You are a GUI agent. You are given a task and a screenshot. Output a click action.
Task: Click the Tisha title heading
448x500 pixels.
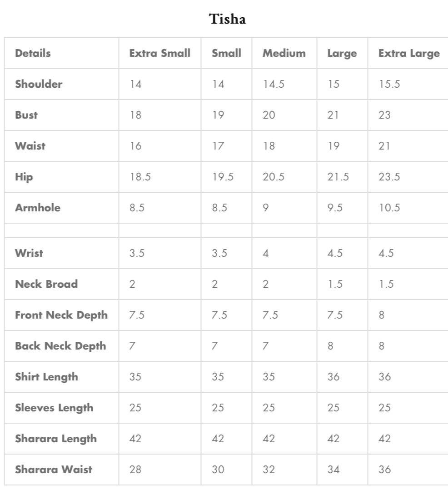coord(228,19)
